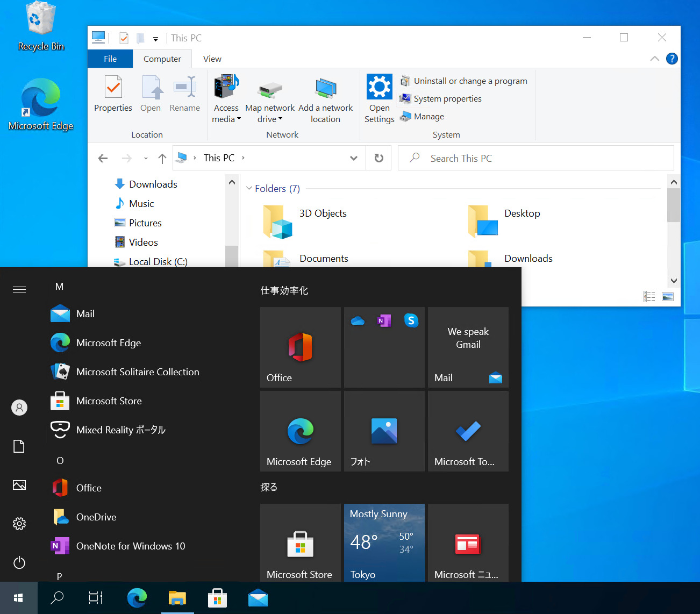This screenshot has height=614, width=700.
Task: Open the recent locations dropdown
Action: point(146,158)
